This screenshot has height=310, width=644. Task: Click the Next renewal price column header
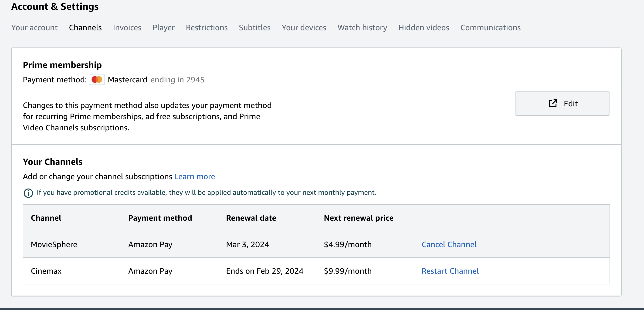tap(359, 218)
